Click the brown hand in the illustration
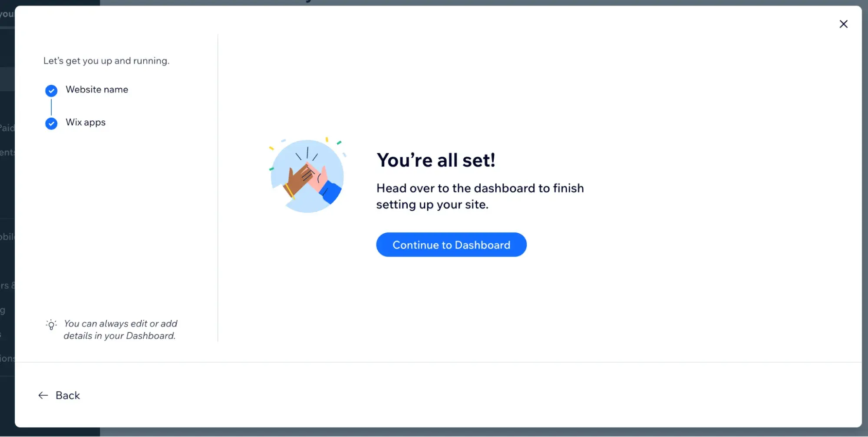Screen dimensions: 868x437 (297, 179)
